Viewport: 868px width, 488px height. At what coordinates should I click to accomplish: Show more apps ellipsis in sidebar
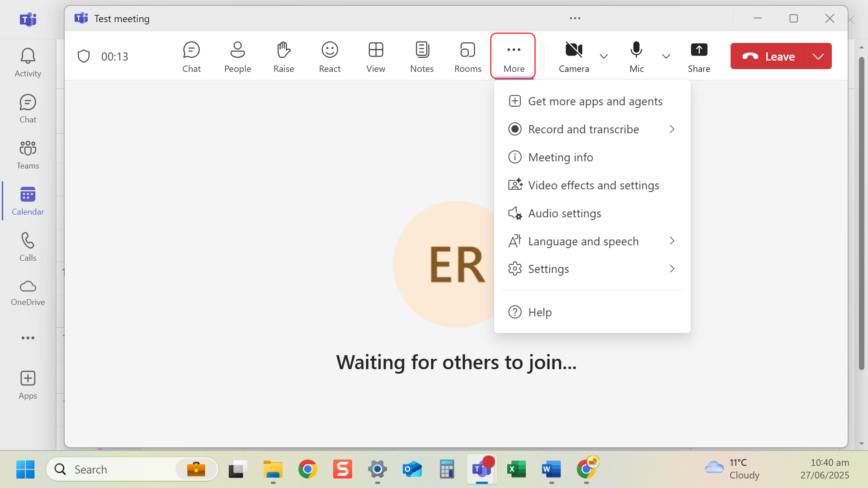point(28,338)
